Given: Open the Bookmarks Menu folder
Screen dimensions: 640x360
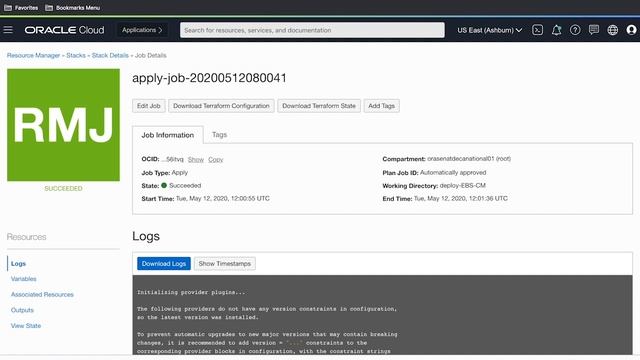Looking at the screenshot, I should [x=72, y=8].
